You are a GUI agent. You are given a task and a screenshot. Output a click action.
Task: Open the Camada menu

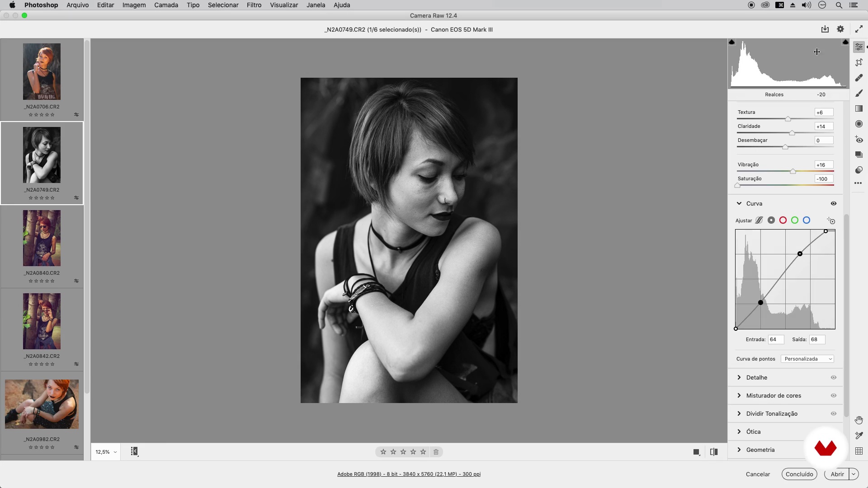[x=166, y=5]
